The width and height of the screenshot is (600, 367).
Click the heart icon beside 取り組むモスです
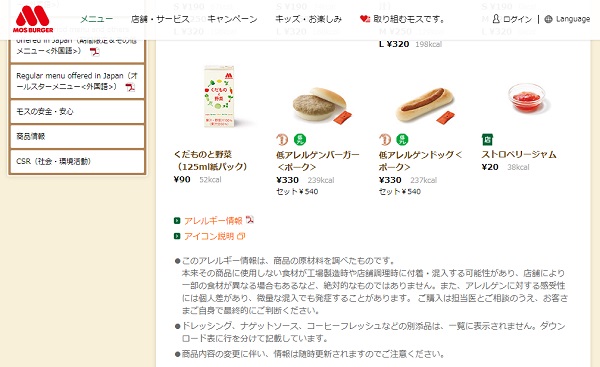(365, 18)
